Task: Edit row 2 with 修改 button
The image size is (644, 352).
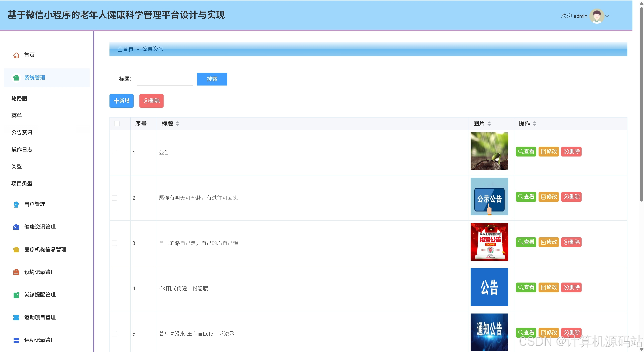Action: (549, 197)
